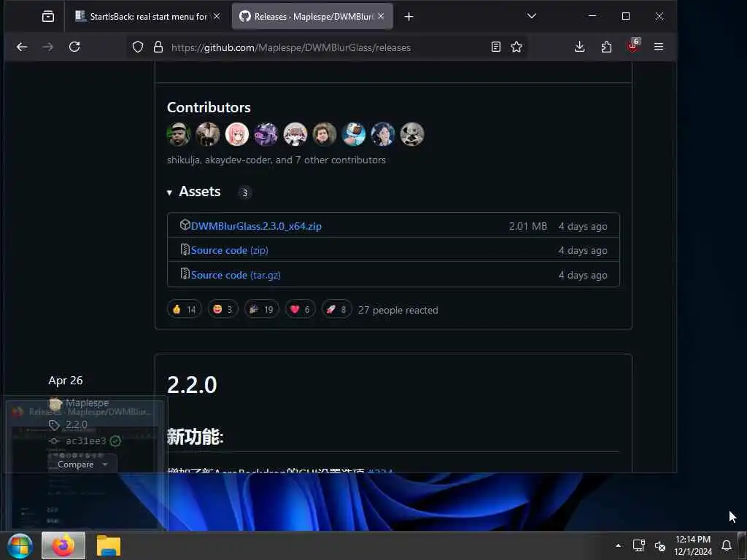The image size is (747, 560).
Task: Collapse the Assets section triangle
Action: tap(169, 192)
